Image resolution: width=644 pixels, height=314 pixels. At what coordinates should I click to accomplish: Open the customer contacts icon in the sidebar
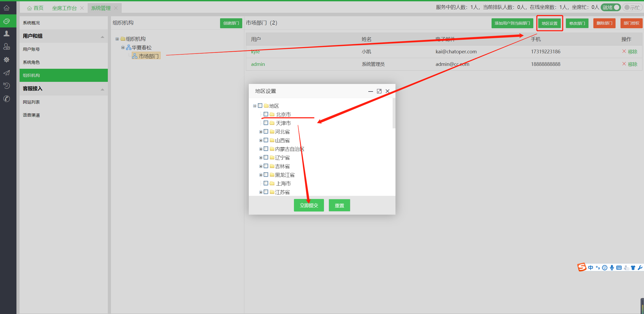point(7,47)
